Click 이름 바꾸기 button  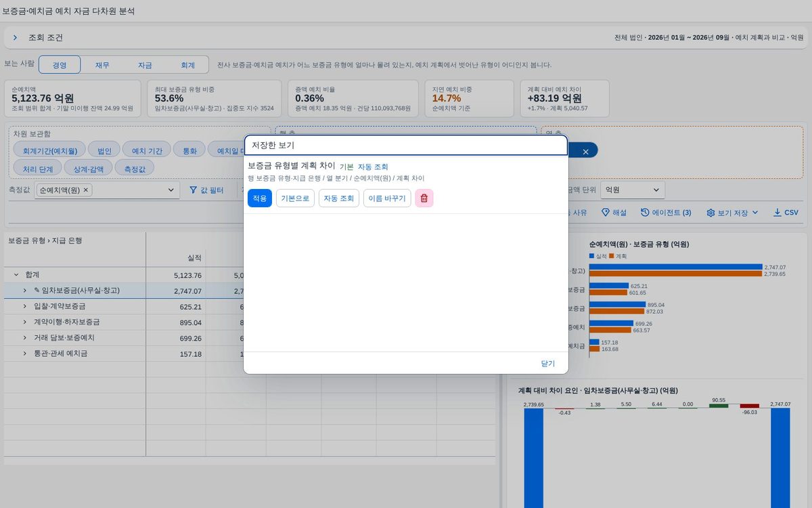tap(387, 198)
